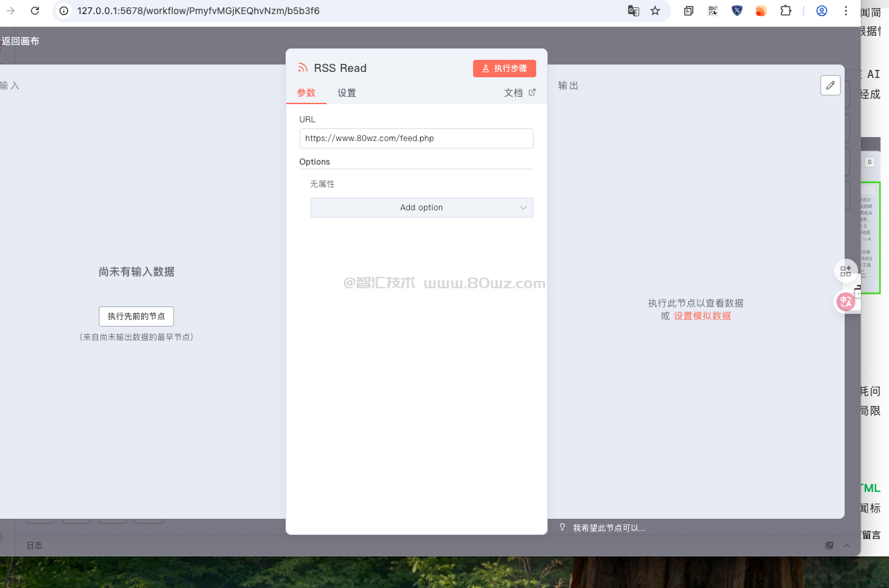Click the orange 执行步骤 execute step button

[x=504, y=69]
